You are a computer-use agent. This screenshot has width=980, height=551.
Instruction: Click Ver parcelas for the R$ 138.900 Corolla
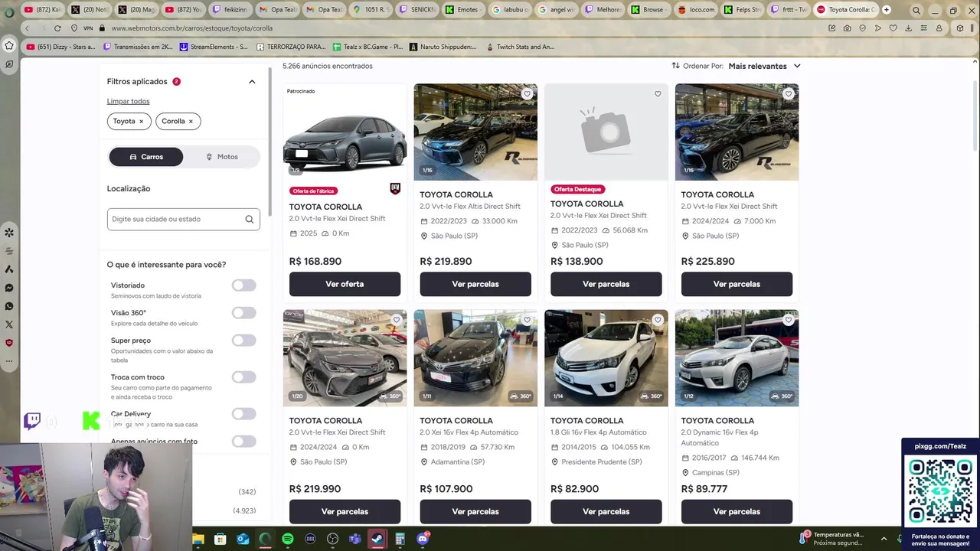pyautogui.click(x=606, y=284)
